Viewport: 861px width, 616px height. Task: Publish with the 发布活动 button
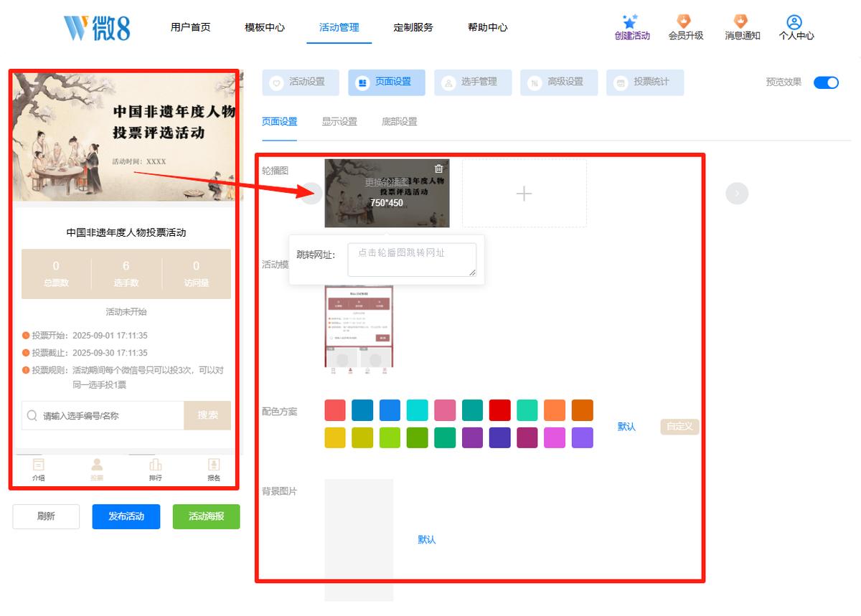click(126, 516)
